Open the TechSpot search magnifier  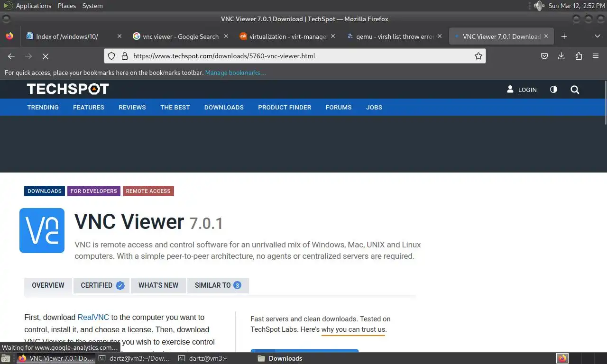tap(575, 90)
